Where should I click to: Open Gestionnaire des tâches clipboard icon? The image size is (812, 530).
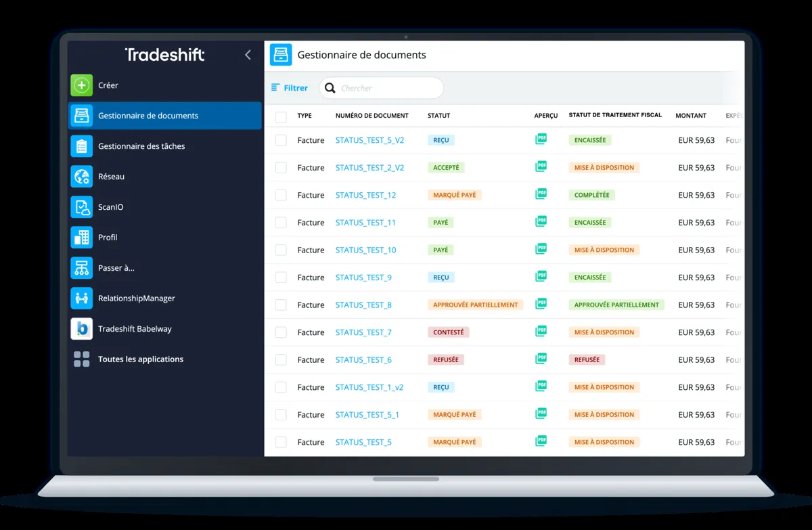click(x=82, y=146)
